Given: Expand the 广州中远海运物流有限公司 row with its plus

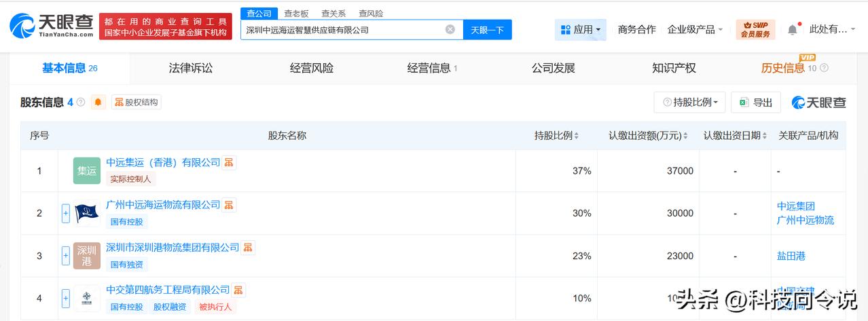Looking at the screenshot, I should coord(66,213).
